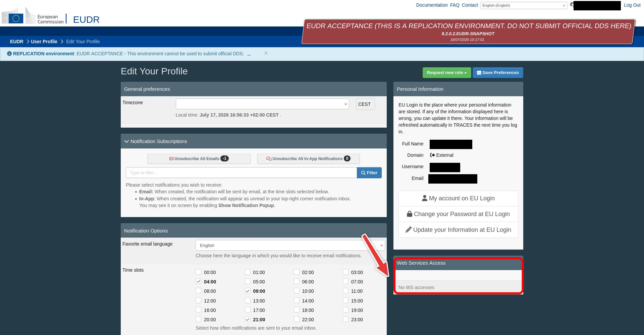This screenshot has height=335, width=644.
Task: Open the Timezone dropdown
Action: point(262,104)
